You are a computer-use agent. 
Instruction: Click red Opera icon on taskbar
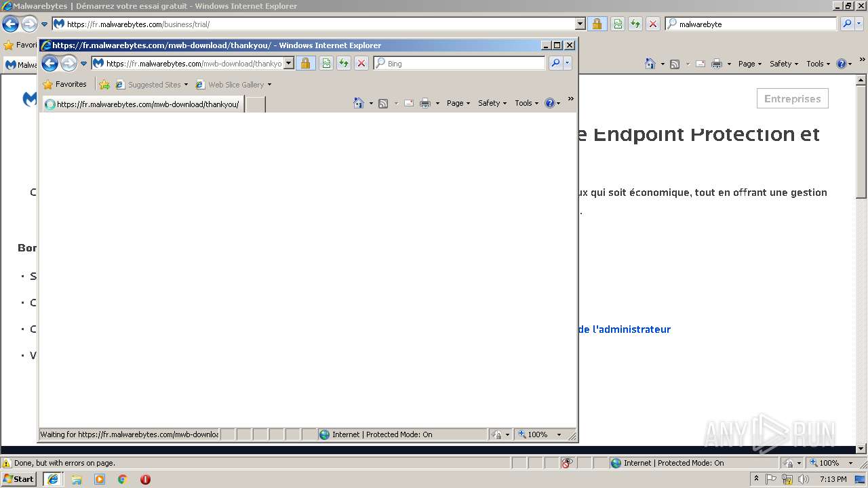[145, 479]
